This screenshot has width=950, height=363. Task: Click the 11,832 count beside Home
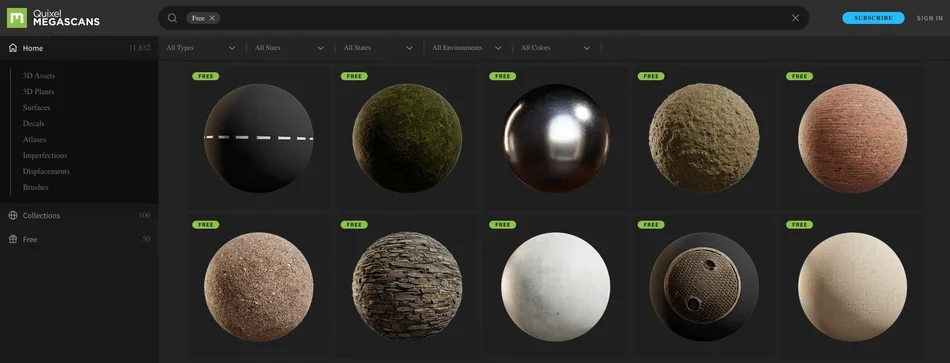(139, 48)
